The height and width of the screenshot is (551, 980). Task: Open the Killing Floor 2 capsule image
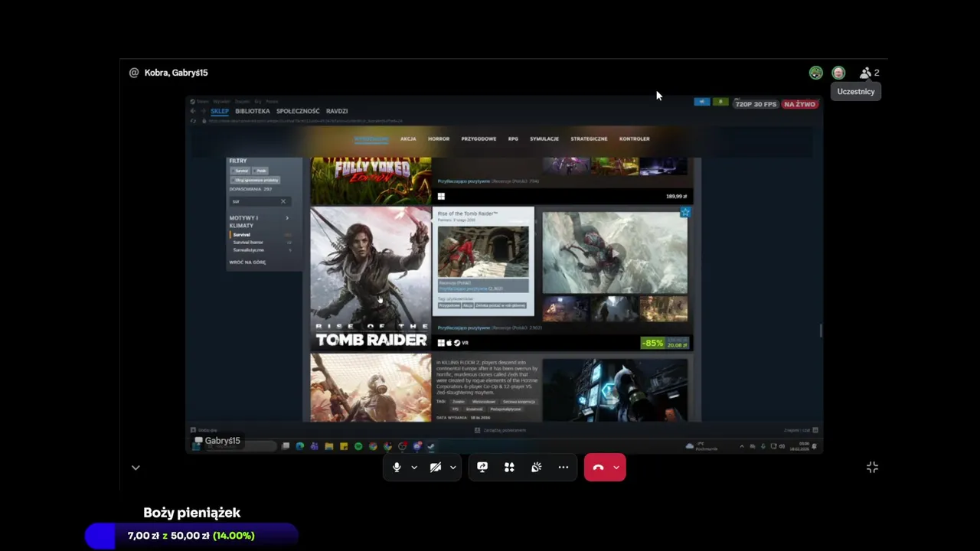click(371, 387)
